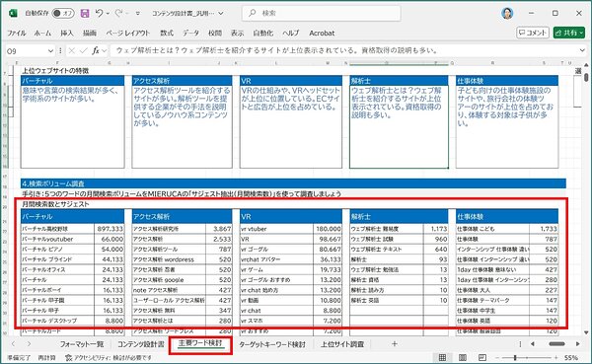Open the ヘルプ ribbon tab
The width and height of the screenshot is (592, 364).
coord(291,34)
